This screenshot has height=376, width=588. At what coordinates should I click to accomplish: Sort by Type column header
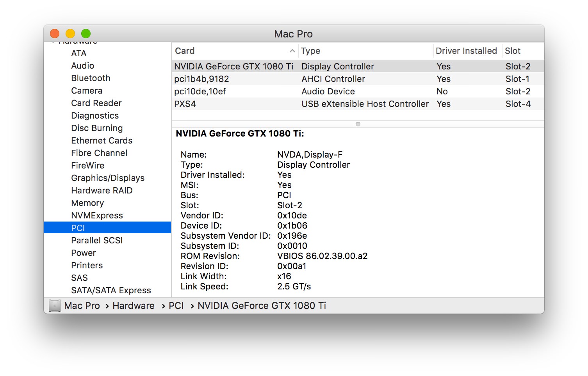coord(366,51)
